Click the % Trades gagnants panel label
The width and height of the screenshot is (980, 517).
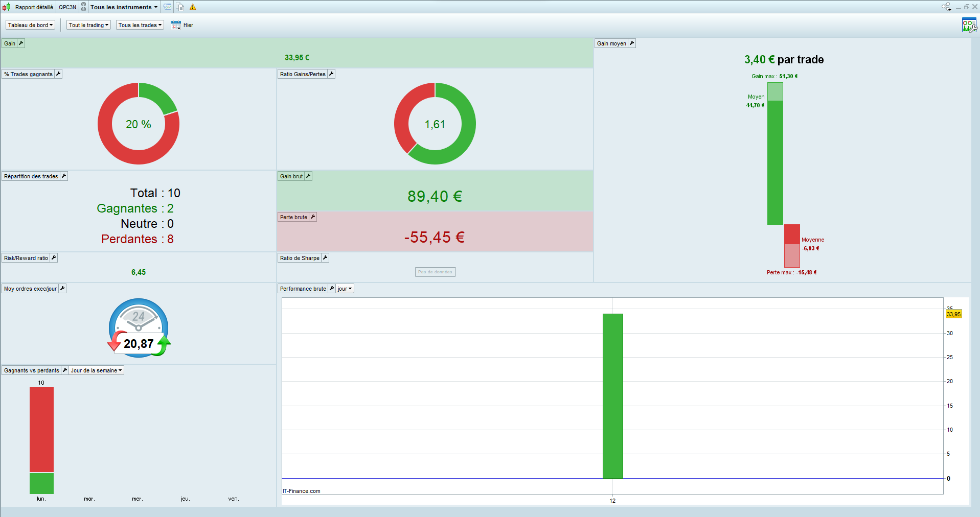(x=29, y=74)
